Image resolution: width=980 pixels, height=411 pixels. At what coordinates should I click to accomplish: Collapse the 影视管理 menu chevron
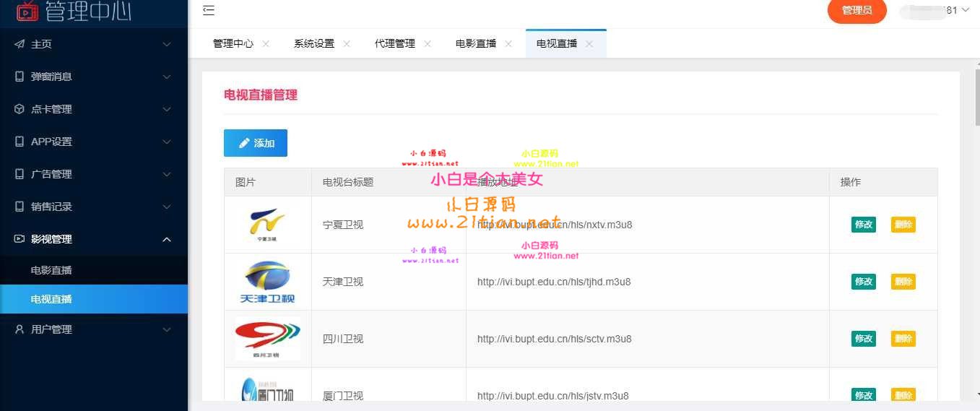tap(167, 239)
